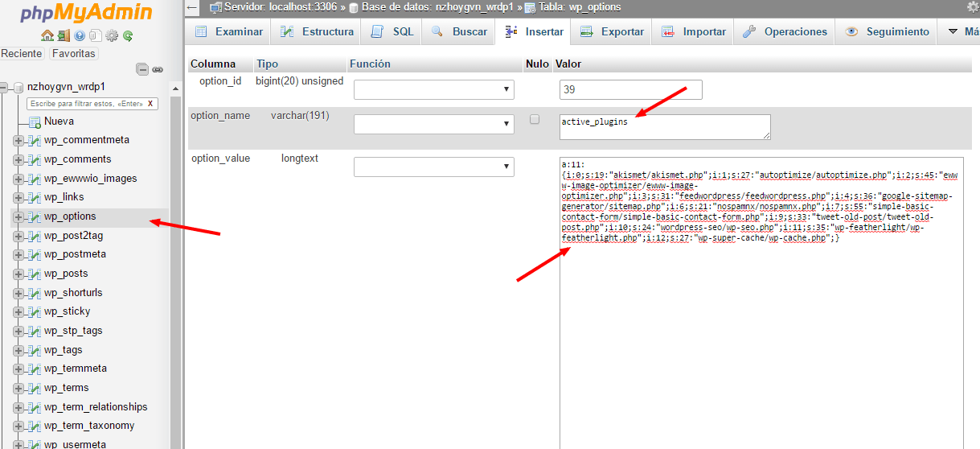Switch to the Examinar tab
Screen dimensions: 980x449
228,32
